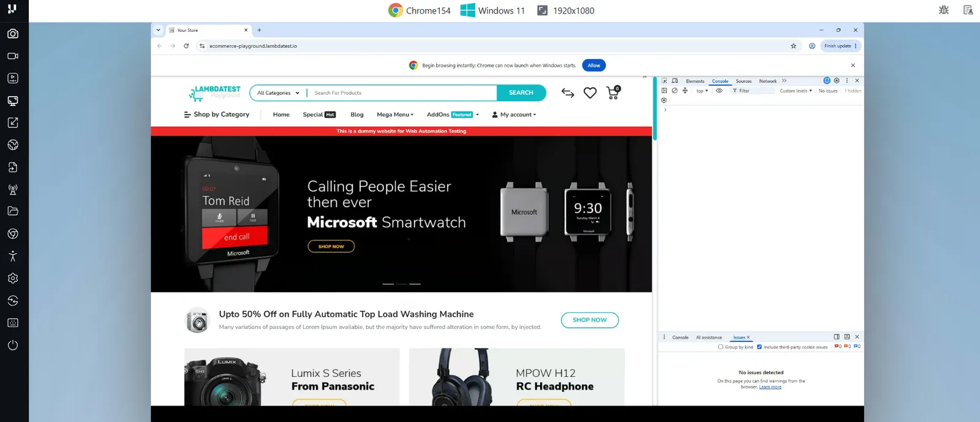Show the console sidebar panel icon
The height and width of the screenshot is (422, 980).
click(x=665, y=91)
